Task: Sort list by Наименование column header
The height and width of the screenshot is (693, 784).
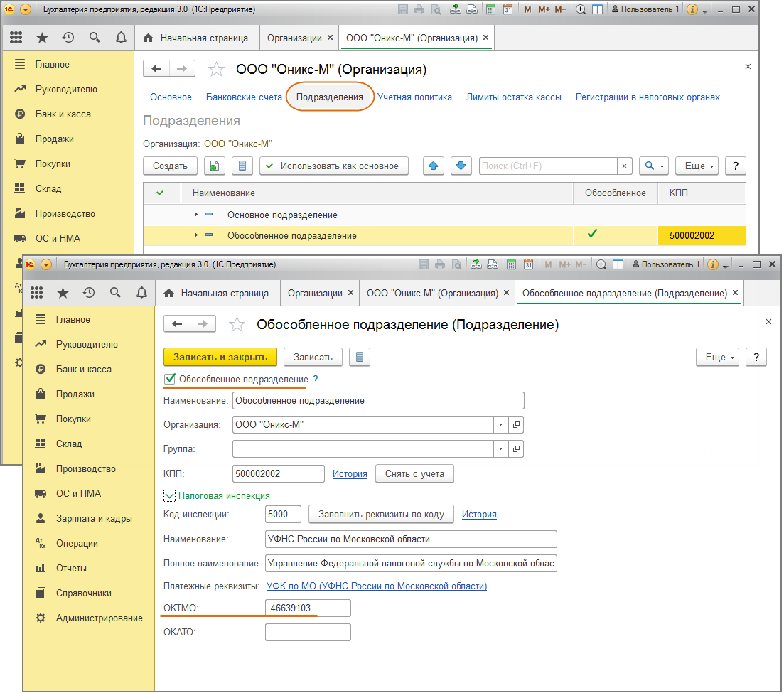Action: pyautogui.click(x=377, y=193)
